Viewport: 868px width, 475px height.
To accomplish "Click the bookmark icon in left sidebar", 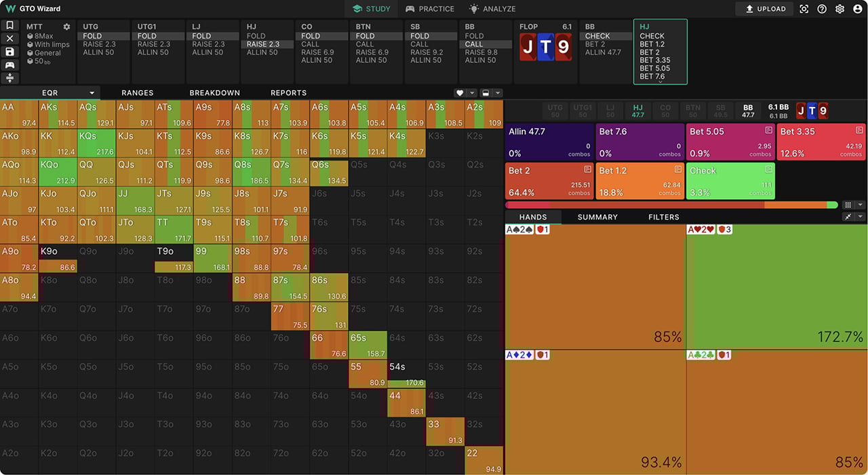I will click(9, 25).
